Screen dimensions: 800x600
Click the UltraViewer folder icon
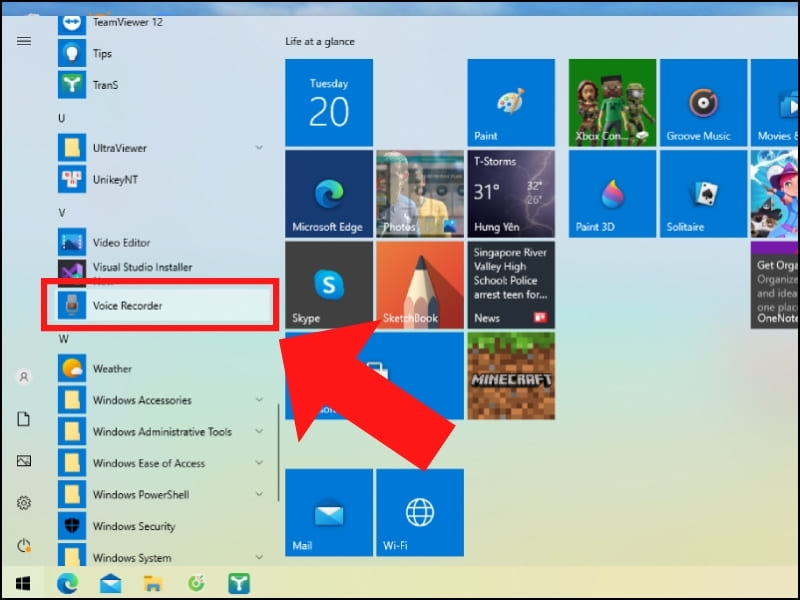click(x=72, y=148)
